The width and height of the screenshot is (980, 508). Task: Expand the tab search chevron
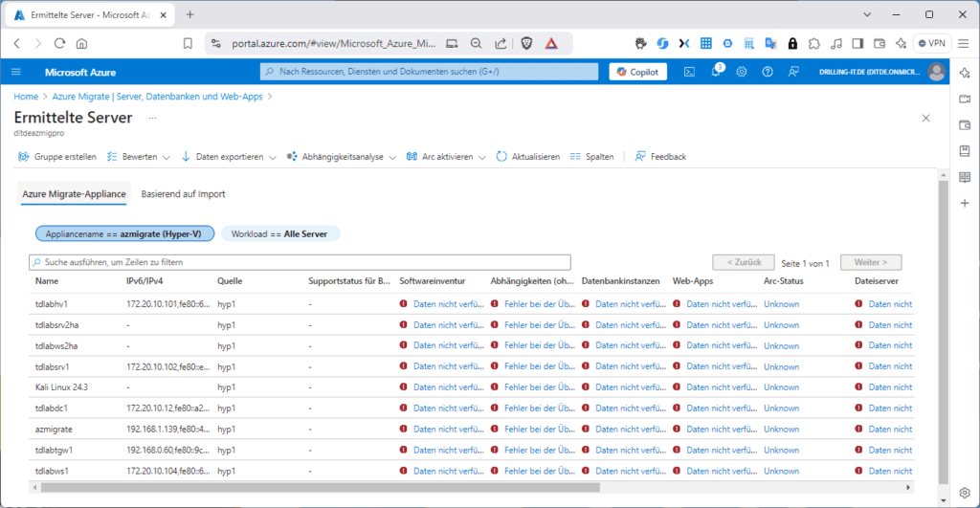pyautogui.click(x=867, y=14)
